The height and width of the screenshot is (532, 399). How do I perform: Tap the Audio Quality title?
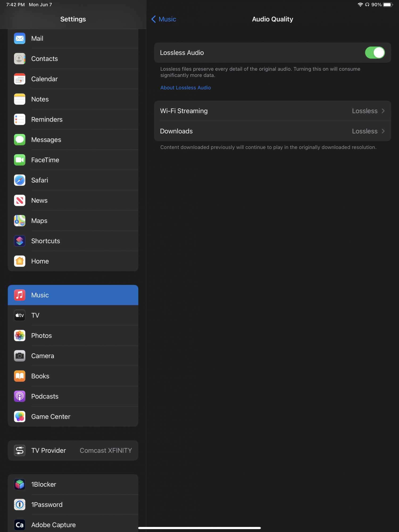(x=273, y=19)
